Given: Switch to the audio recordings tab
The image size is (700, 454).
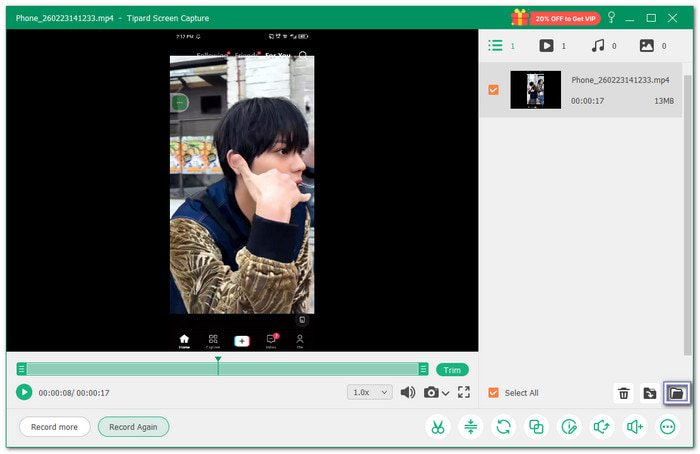Looking at the screenshot, I should [x=598, y=46].
